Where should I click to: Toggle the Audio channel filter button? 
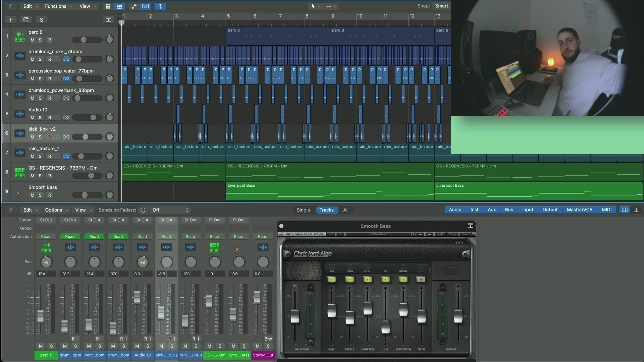(x=455, y=210)
